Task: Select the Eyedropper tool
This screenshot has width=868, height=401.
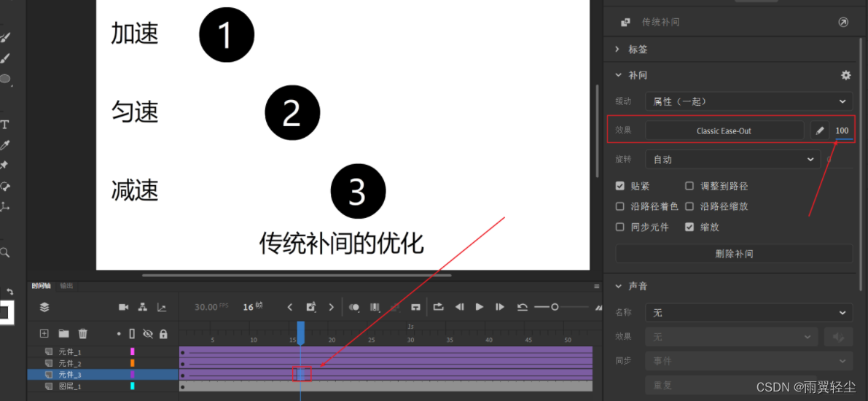Action: pyautogui.click(x=4, y=145)
